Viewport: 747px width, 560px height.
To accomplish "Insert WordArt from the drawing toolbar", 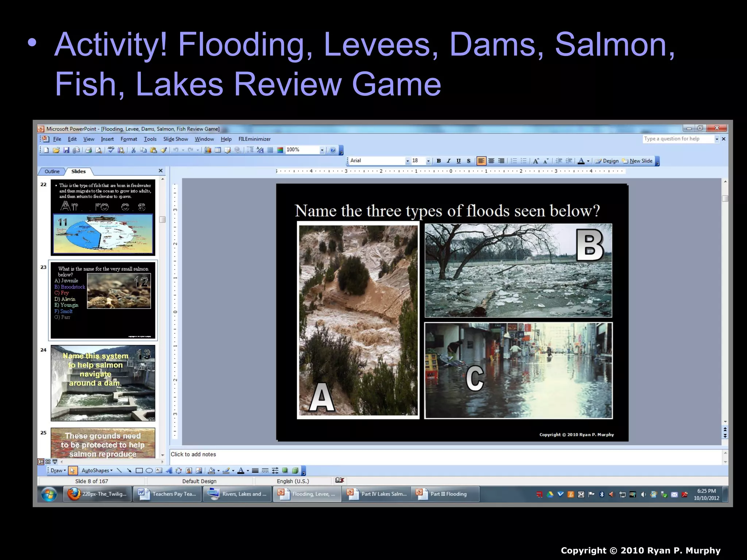I will point(169,471).
